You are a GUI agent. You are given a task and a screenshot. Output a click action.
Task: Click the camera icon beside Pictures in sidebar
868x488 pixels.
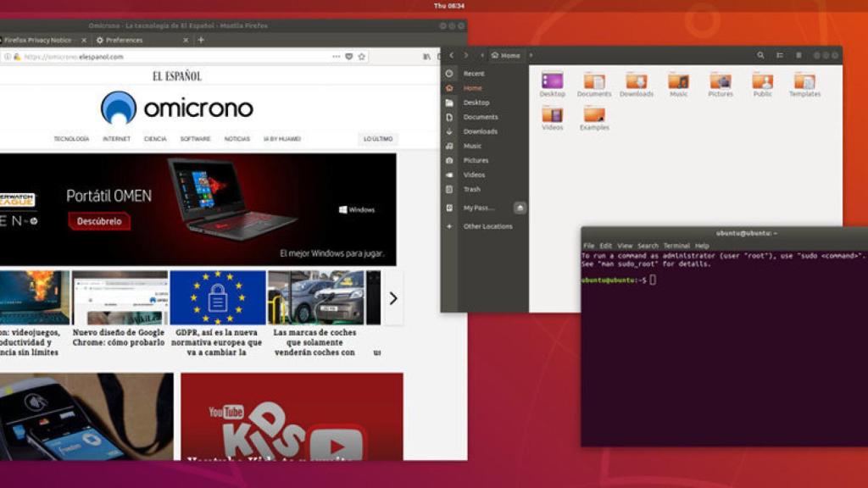pos(448,160)
